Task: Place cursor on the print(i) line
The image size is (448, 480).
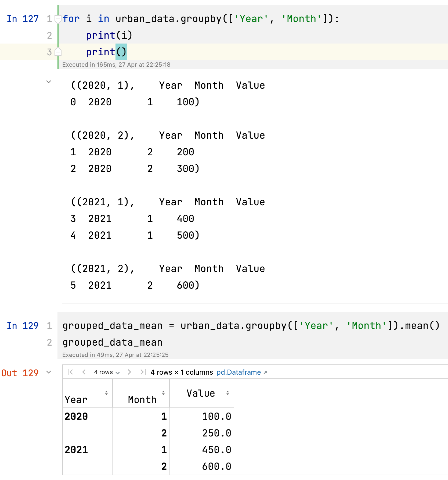Action: click(x=109, y=35)
